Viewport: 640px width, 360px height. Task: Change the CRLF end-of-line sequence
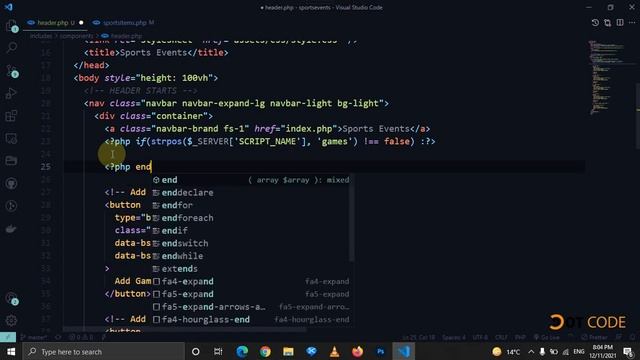(x=501, y=337)
